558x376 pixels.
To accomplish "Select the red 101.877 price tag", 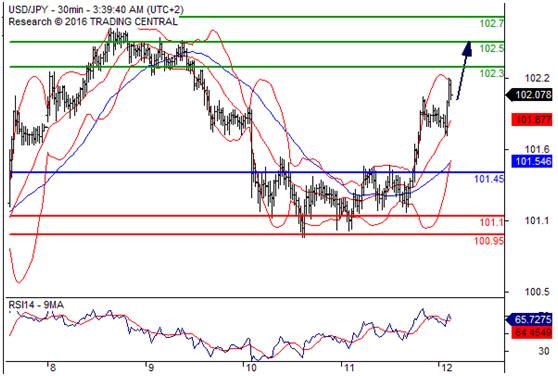I will click(532, 120).
